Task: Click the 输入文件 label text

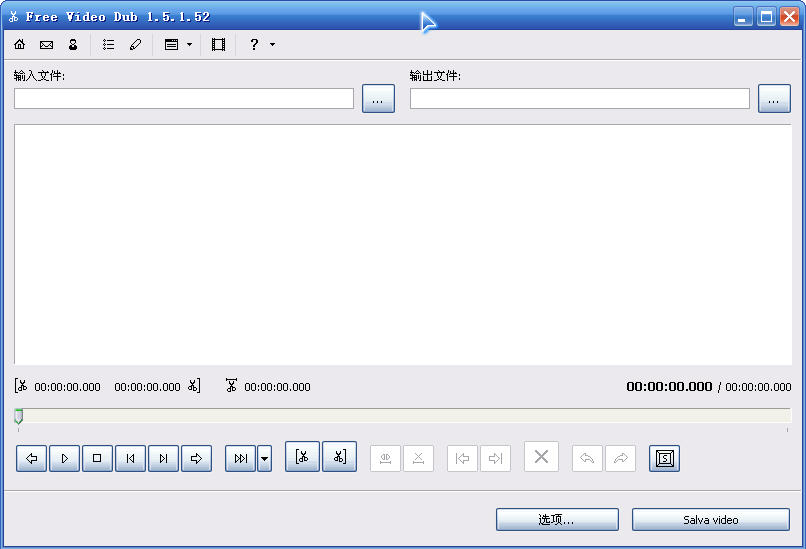Action: 39,76
